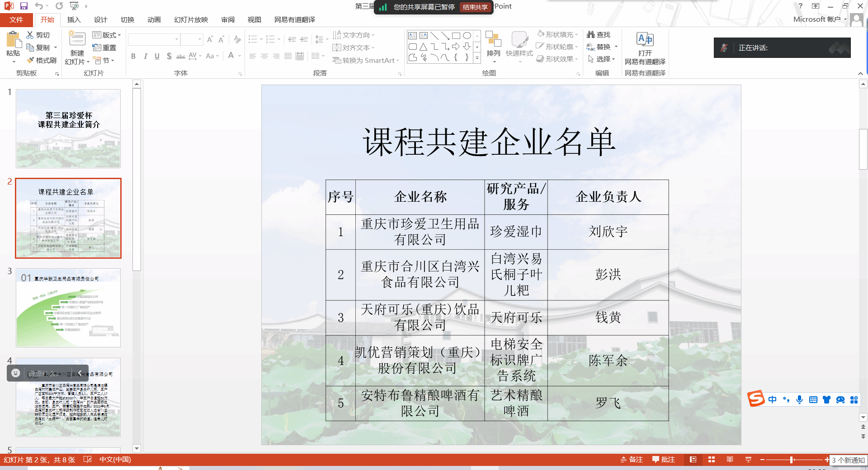Screen dimensions: 868x470
Task: Open 网易有道翻译 translator button
Action: pos(645,48)
